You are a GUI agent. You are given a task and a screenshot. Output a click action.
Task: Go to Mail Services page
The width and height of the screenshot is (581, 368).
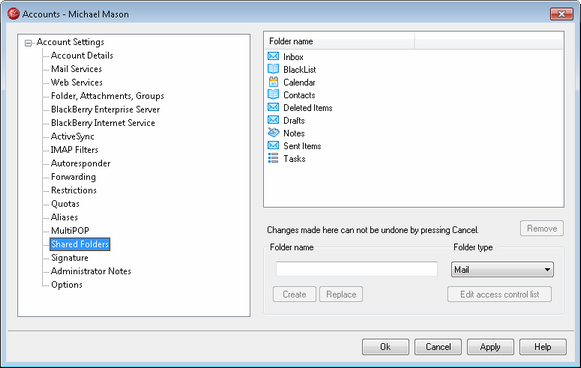[x=76, y=69]
